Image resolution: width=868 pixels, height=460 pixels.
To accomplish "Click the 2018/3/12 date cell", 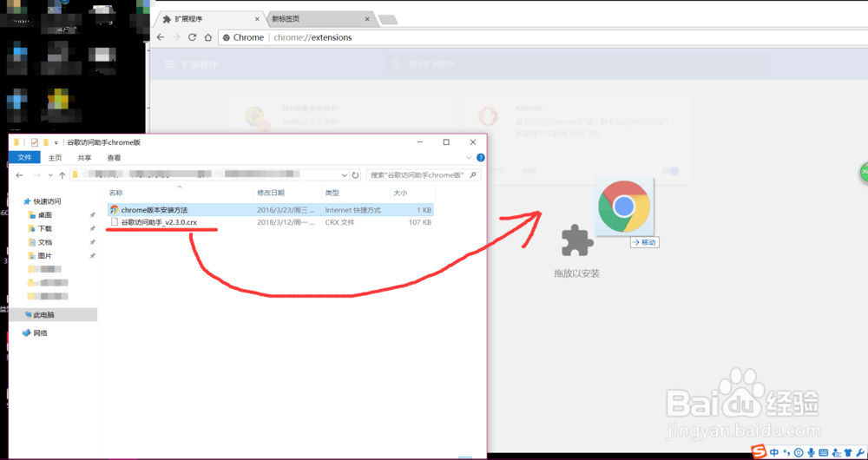I will tap(286, 222).
